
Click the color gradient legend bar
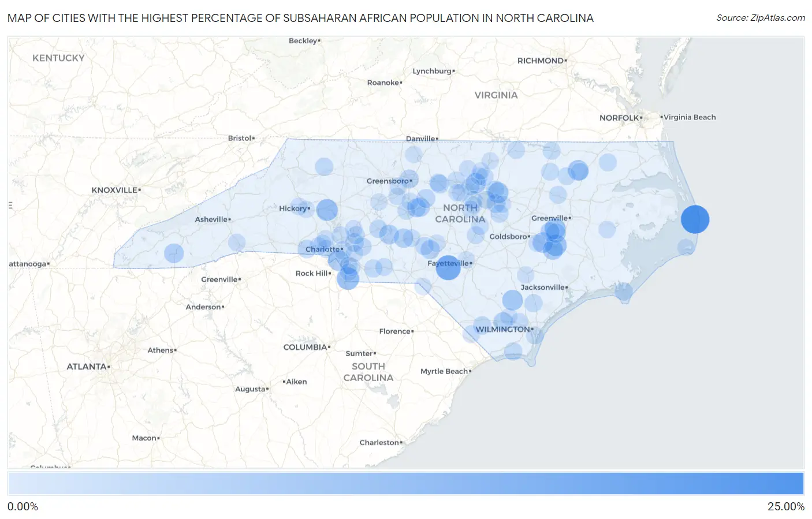pos(406,484)
